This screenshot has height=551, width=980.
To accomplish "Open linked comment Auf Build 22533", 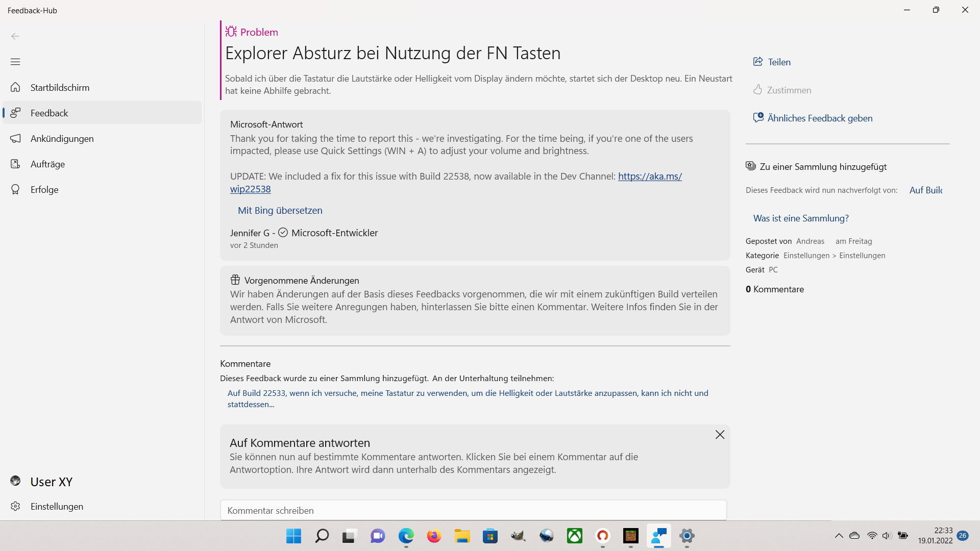I will click(x=467, y=393).
